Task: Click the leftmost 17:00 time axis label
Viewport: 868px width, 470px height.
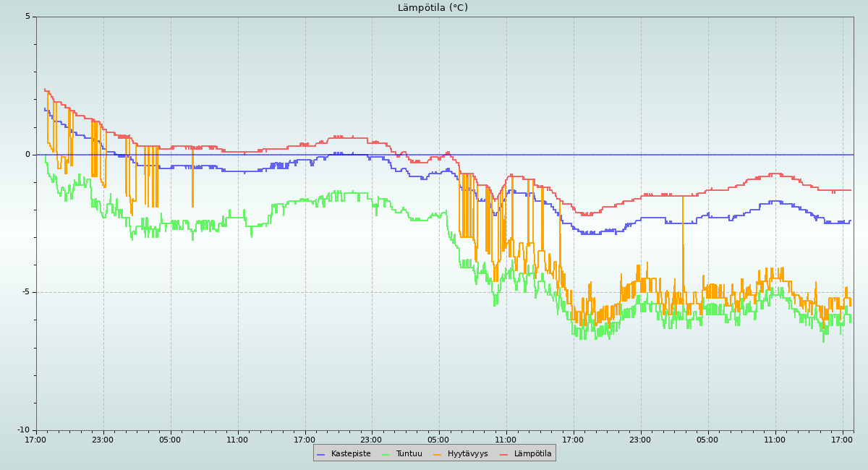Action: (x=35, y=440)
